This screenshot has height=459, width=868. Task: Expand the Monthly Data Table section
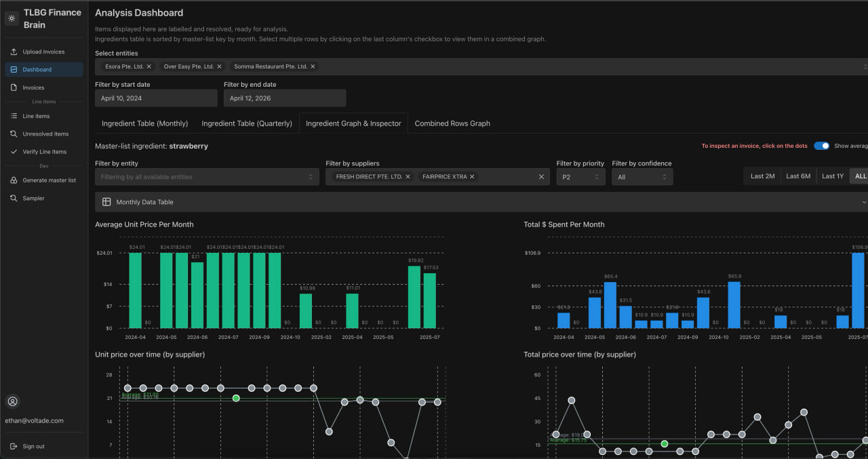863,201
